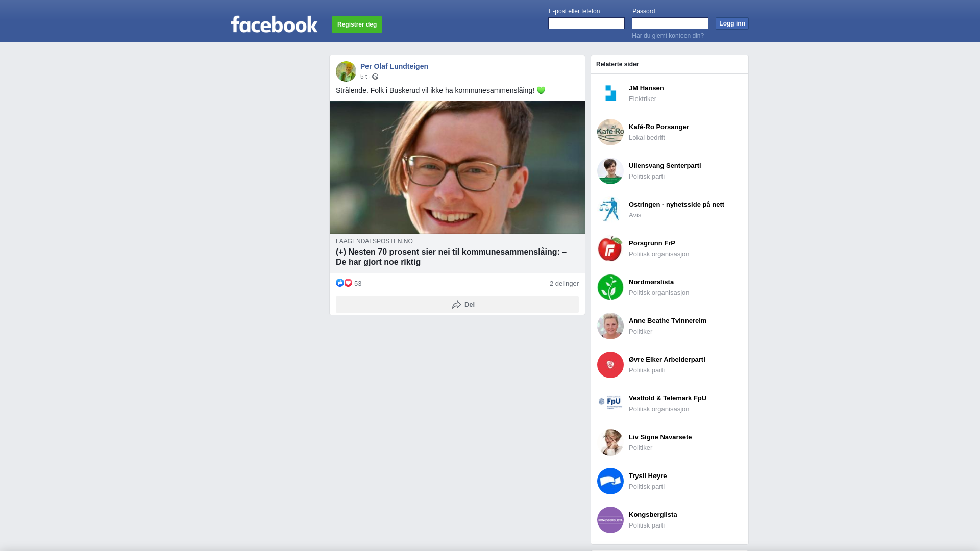Open the Kongsberglista purple logo
This screenshot has height=551, width=980.
(x=610, y=520)
